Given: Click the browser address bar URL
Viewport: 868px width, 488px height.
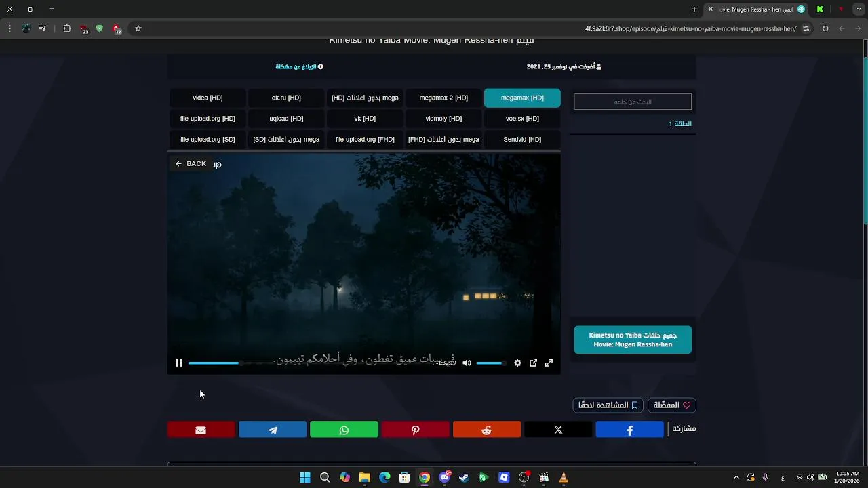Looking at the screenshot, I should [690, 28].
